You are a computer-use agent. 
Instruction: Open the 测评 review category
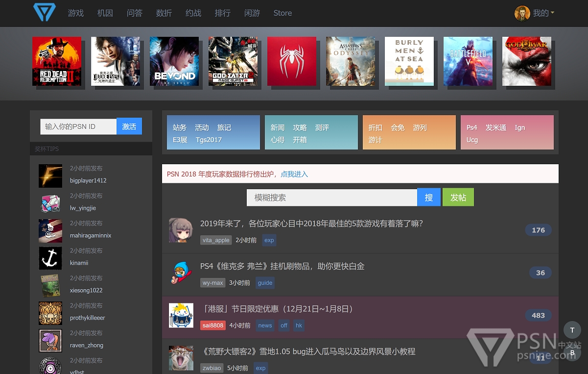322,127
